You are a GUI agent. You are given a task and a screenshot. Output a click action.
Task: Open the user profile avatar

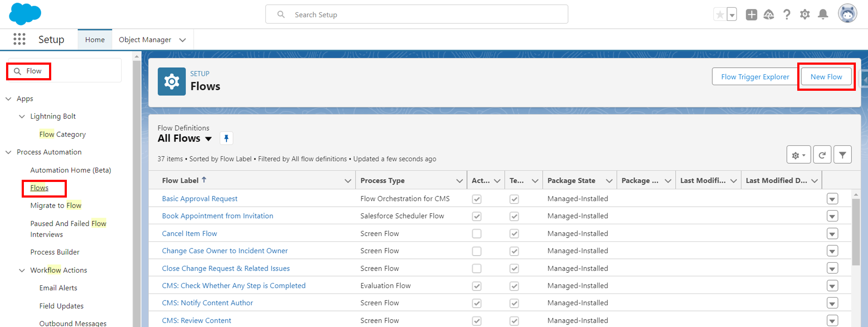(848, 13)
